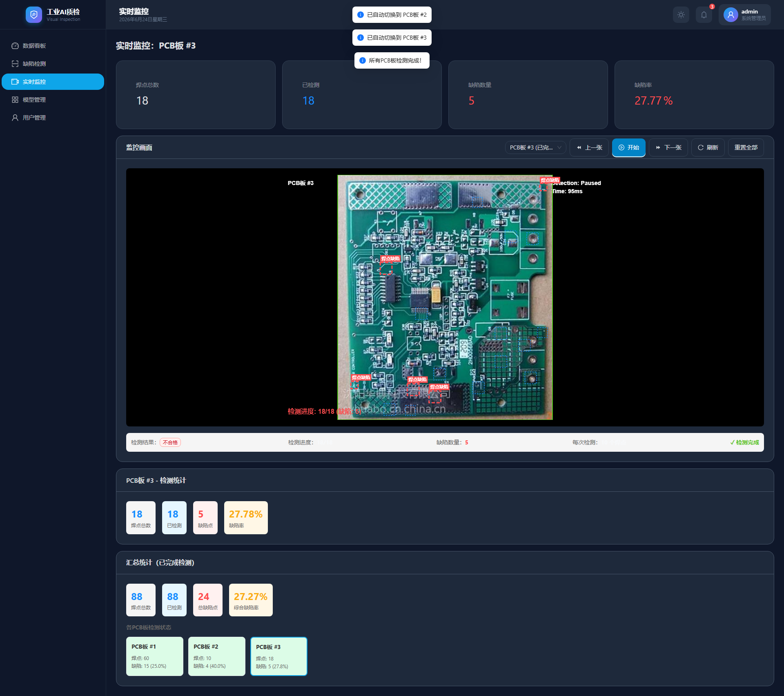Select the PCB板 #2 status card

[217, 656]
